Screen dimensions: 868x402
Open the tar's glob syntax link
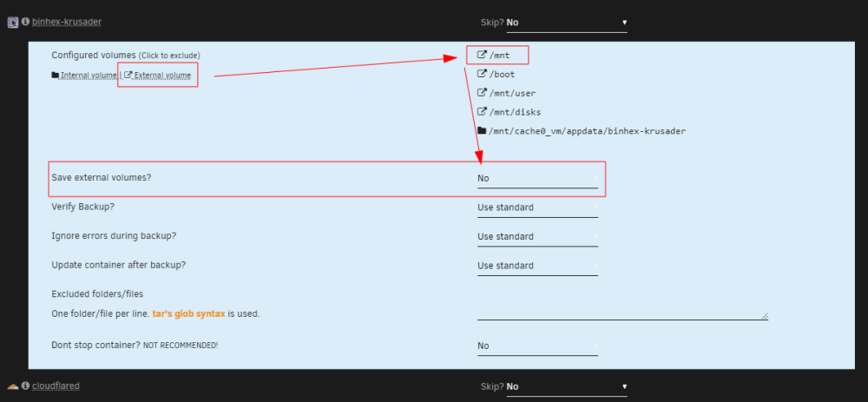coord(188,313)
